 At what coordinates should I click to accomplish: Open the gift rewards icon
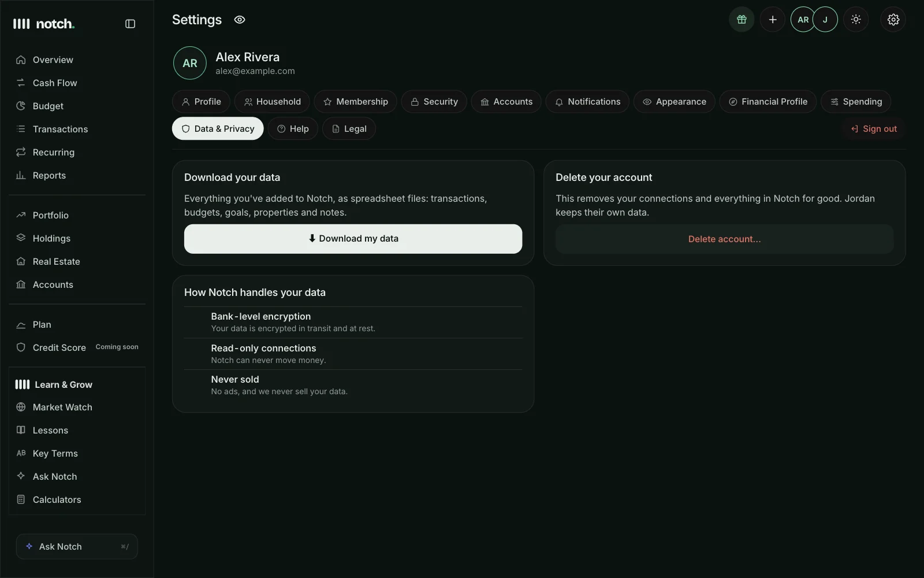[742, 20]
